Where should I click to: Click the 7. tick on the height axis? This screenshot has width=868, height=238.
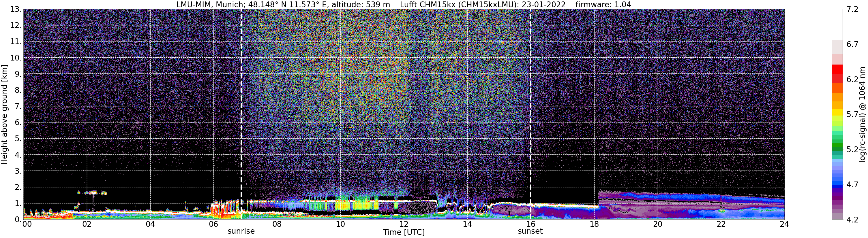(18, 106)
